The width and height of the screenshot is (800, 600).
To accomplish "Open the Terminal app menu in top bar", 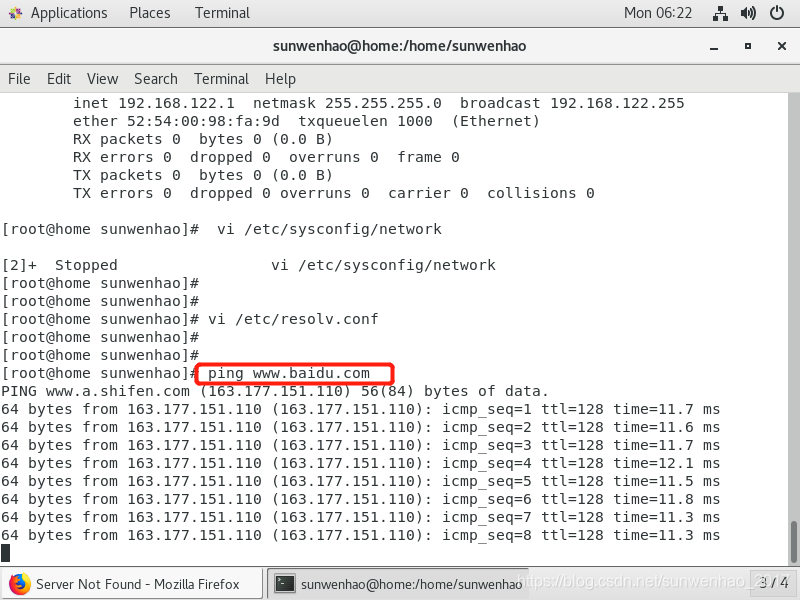I will pos(222,13).
